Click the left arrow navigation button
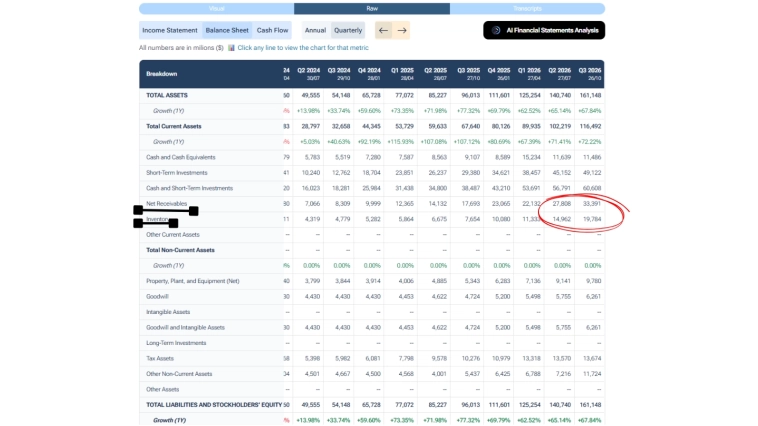The height and width of the screenshot is (426, 758). [383, 30]
